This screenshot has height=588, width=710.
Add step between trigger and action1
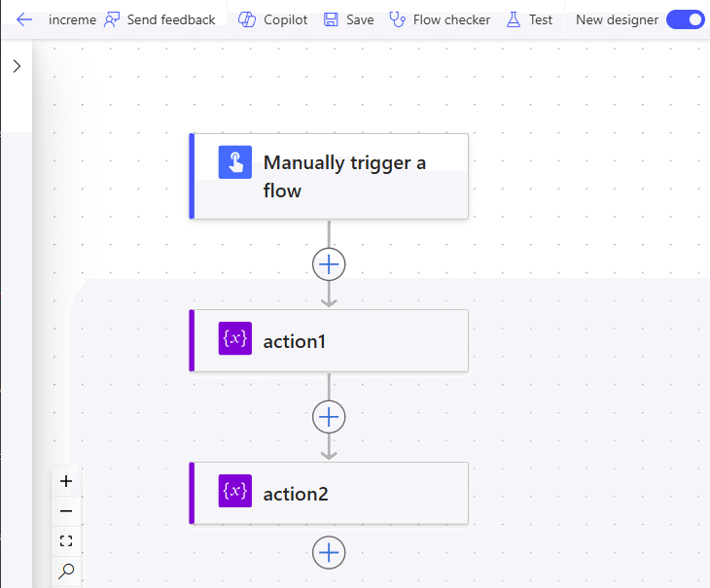pos(329,263)
